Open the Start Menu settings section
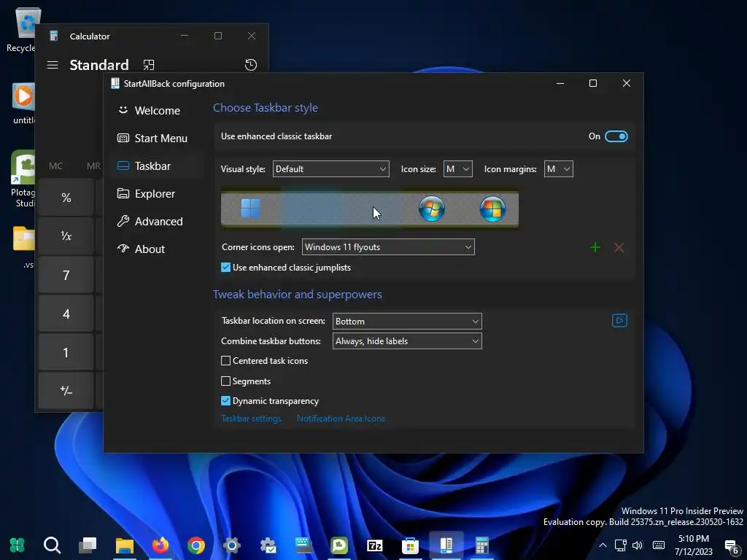 coord(157,138)
